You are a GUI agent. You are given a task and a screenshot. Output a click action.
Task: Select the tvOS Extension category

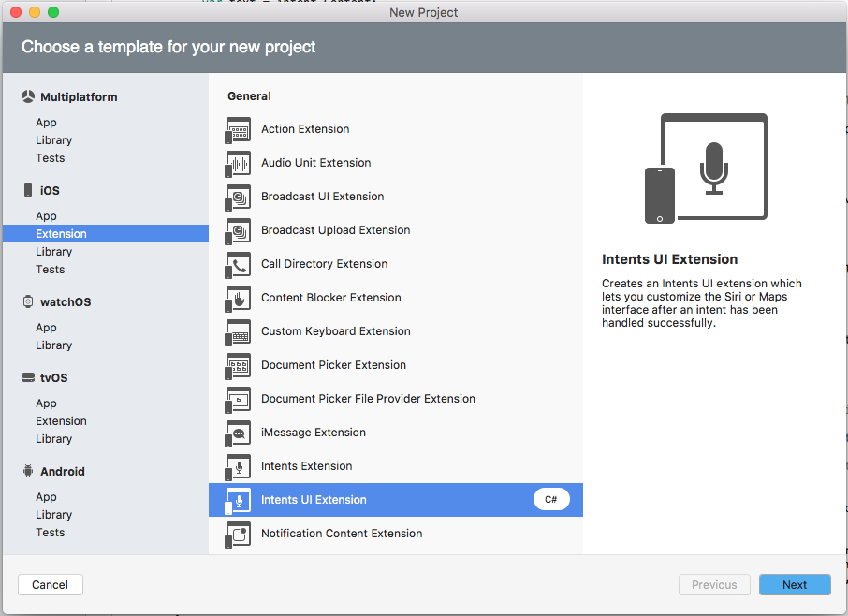click(61, 420)
